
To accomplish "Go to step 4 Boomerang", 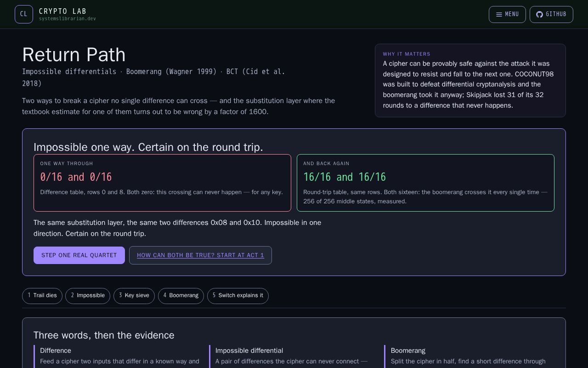I will click(181, 295).
